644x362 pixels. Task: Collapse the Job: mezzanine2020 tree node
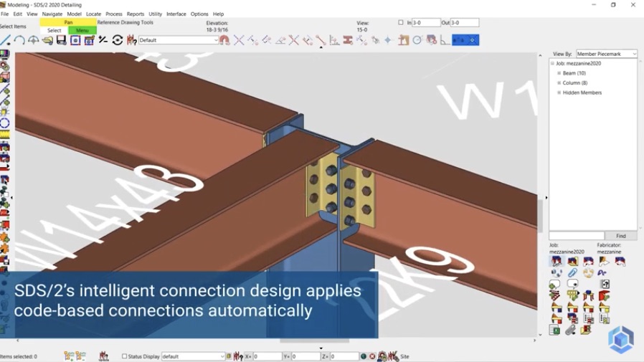coord(552,63)
